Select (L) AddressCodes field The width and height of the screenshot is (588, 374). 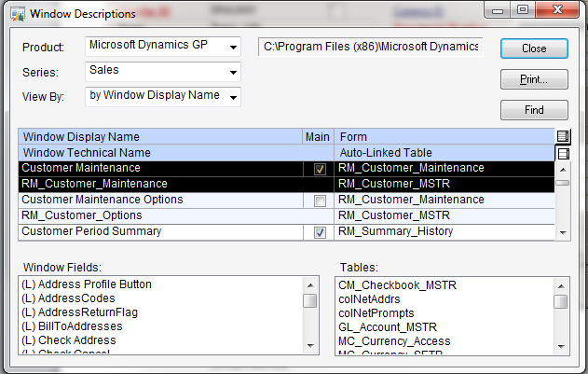[x=68, y=298]
